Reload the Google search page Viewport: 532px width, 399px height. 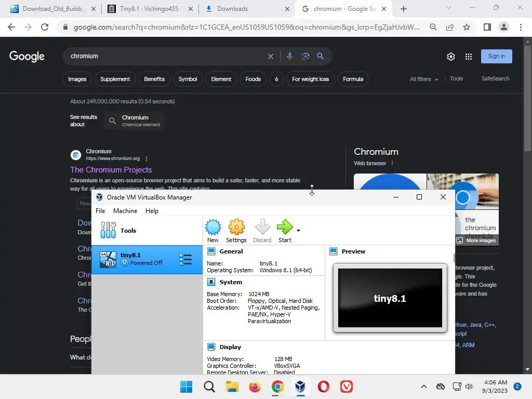[x=45, y=27]
